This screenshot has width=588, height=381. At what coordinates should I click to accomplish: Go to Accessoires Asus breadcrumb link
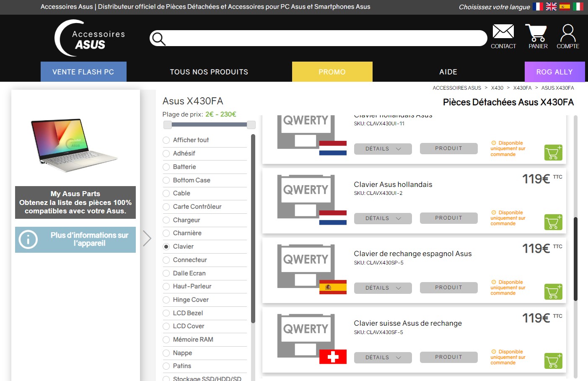[x=457, y=88]
